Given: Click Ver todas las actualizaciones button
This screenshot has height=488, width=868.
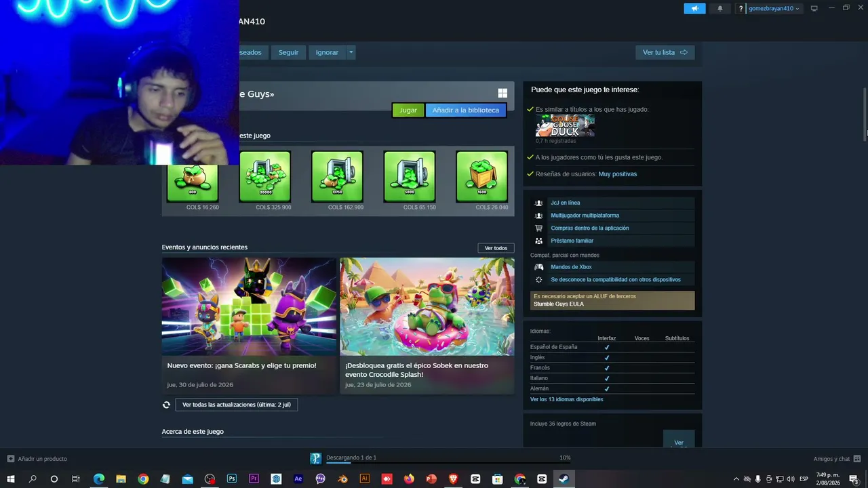Looking at the screenshot, I should [237, 405].
